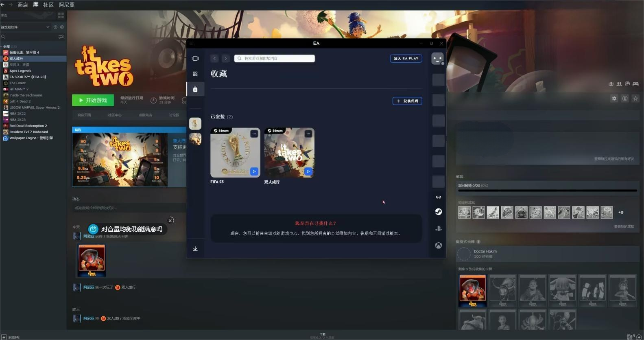Go back in Steam navigation

[2, 4]
